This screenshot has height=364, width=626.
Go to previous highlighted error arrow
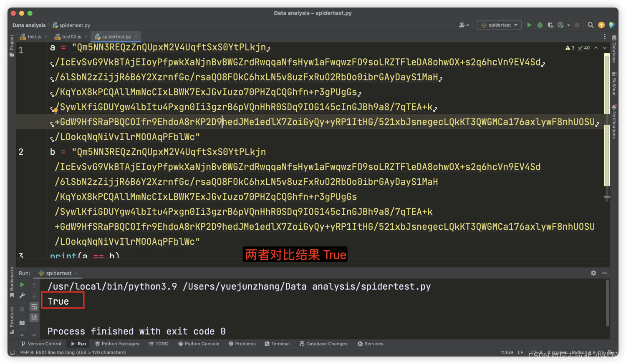596,48
